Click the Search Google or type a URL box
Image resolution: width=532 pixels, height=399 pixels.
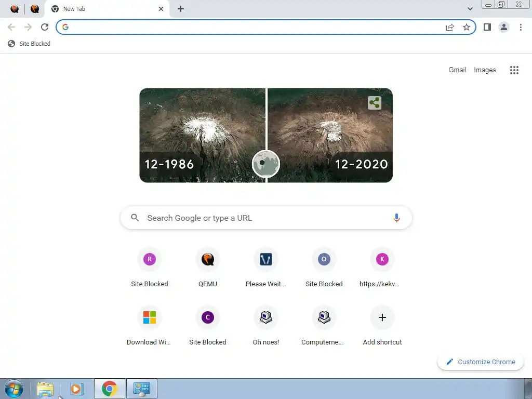click(x=266, y=218)
